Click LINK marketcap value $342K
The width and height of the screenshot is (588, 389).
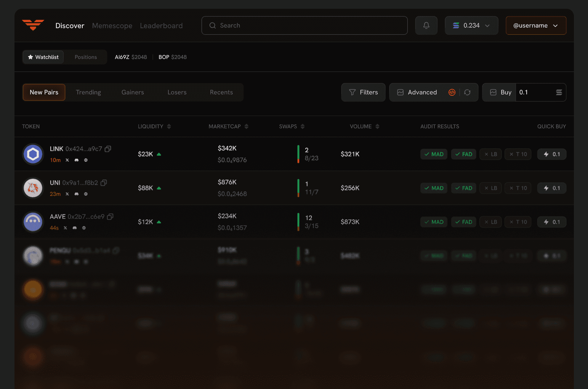[227, 148]
